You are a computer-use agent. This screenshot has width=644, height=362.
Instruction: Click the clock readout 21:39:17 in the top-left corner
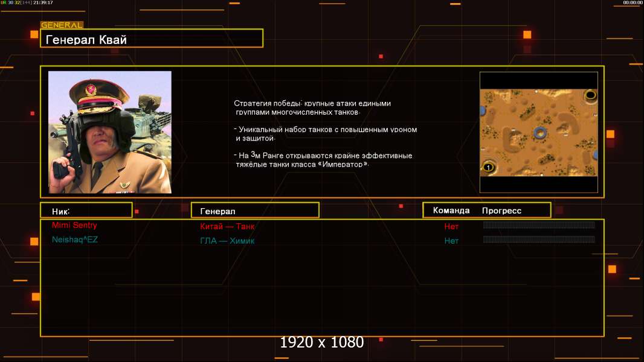(x=43, y=2)
